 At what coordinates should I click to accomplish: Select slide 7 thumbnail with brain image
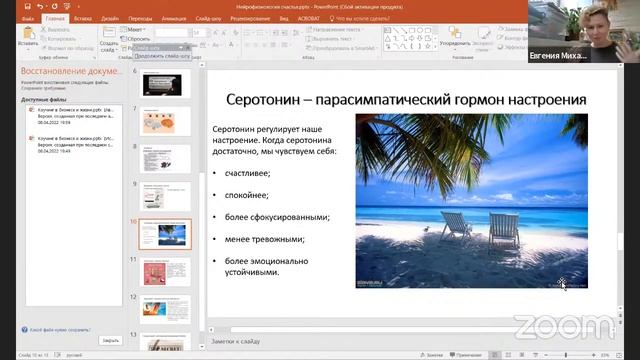coord(165,121)
